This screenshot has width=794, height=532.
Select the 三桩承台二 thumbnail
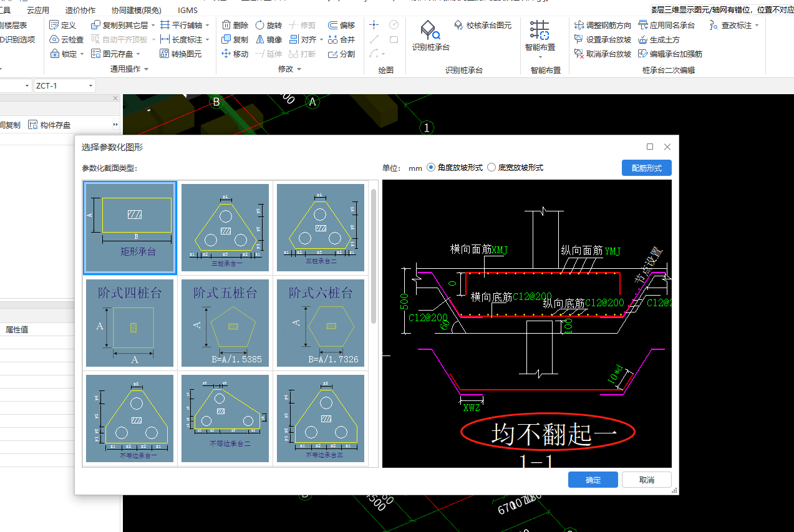pyautogui.click(x=321, y=228)
